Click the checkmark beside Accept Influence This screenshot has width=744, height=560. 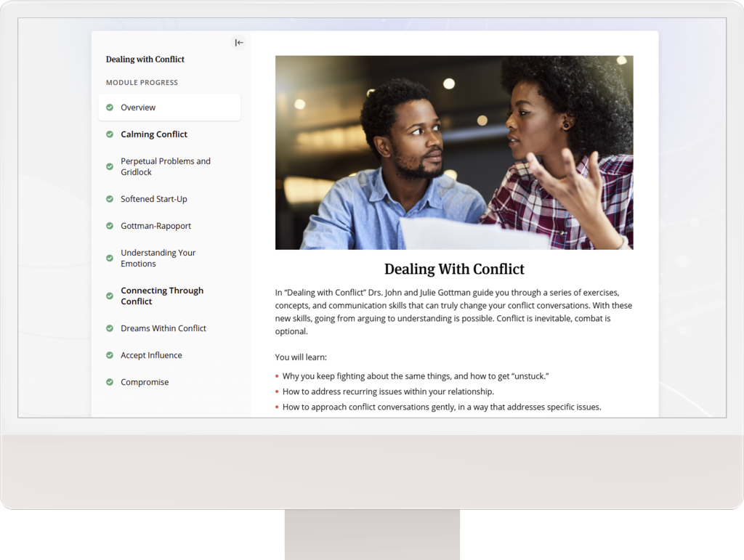click(x=110, y=355)
